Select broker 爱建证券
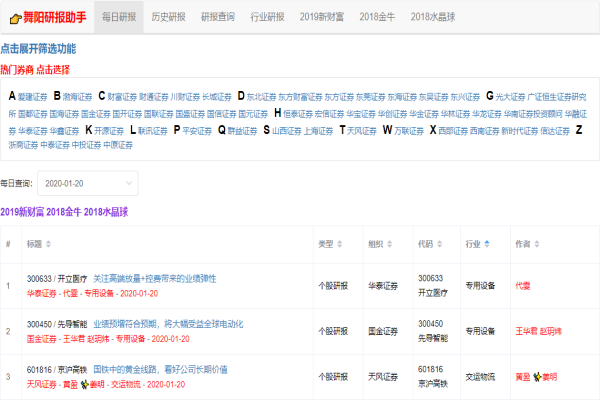Image resolution: width=600 pixels, height=400 pixels. coord(33,97)
